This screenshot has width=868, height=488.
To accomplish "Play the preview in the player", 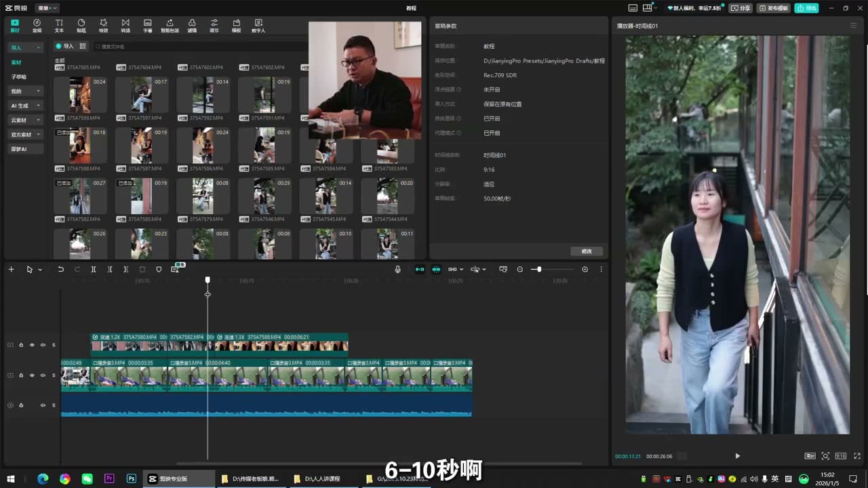I will tap(738, 456).
